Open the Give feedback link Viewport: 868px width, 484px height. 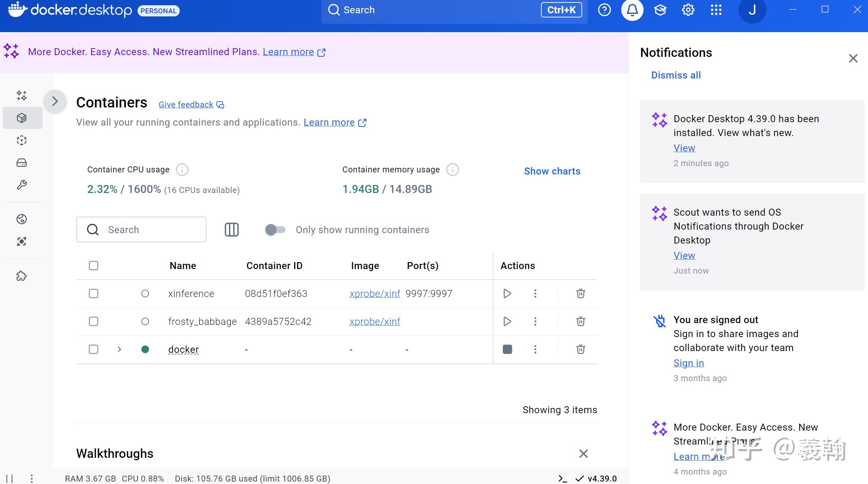point(191,105)
